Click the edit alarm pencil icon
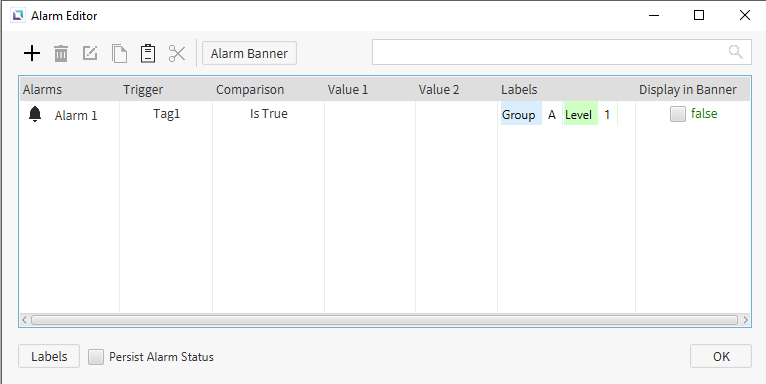Viewport: 766px width, 384px height. point(90,53)
